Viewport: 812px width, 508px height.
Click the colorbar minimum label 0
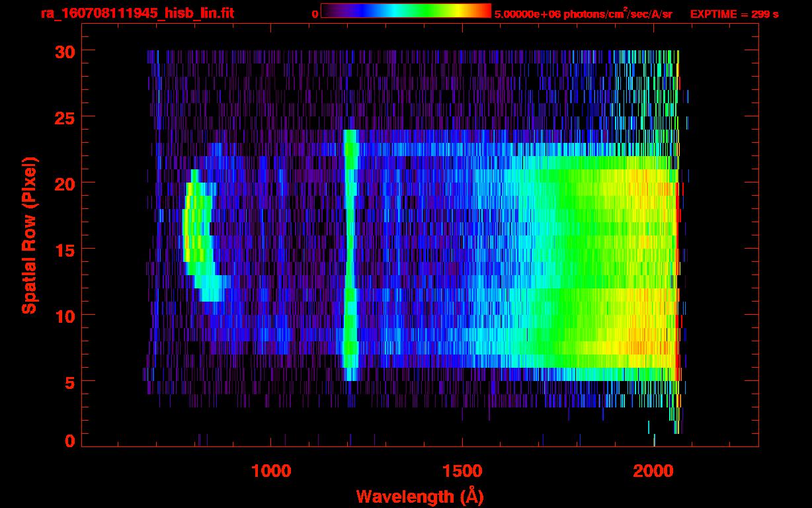[x=315, y=14]
